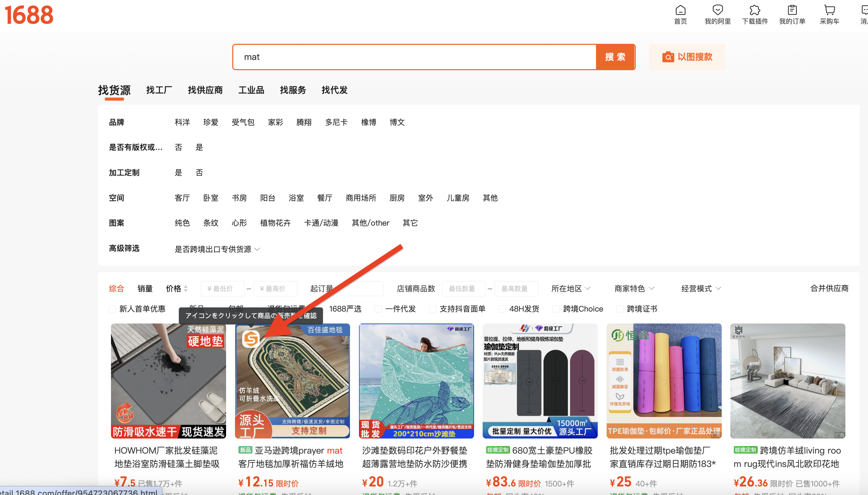
Task: Click 合并供应商 link
Action: point(829,288)
